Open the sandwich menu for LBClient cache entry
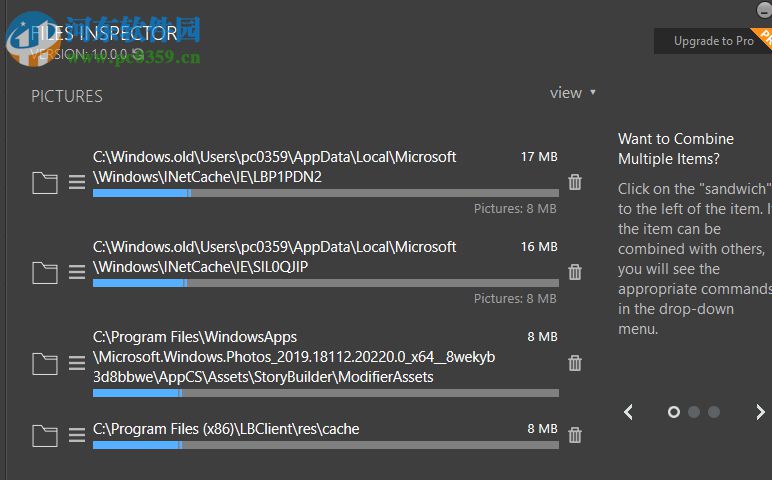 coord(77,435)
